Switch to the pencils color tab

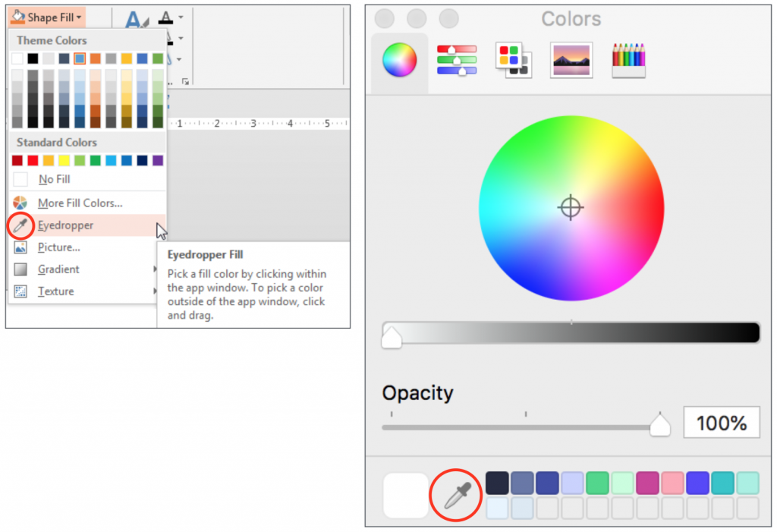pos(628,60)
